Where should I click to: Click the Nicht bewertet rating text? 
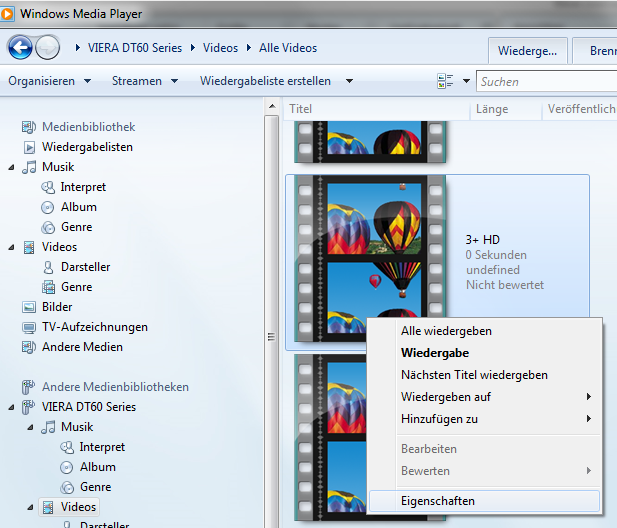tap(505, 285)
